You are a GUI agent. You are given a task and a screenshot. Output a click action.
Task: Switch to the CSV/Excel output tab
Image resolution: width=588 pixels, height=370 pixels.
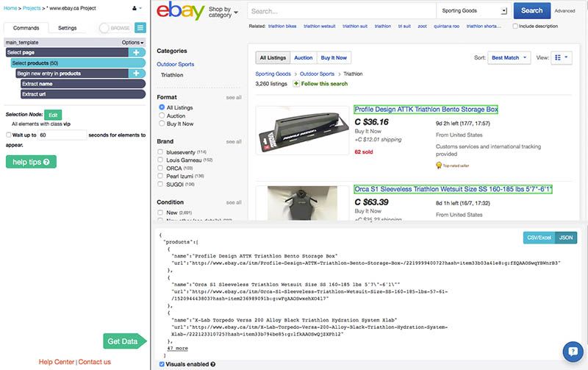pyautogui.click(x=539, y=238)
